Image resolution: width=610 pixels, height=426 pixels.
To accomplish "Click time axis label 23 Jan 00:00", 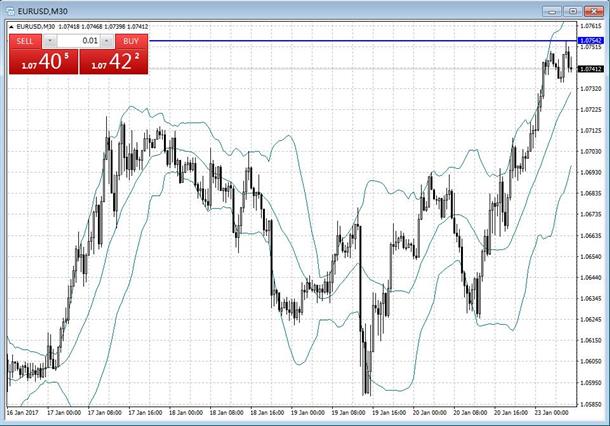I will [x=551, y=412].
